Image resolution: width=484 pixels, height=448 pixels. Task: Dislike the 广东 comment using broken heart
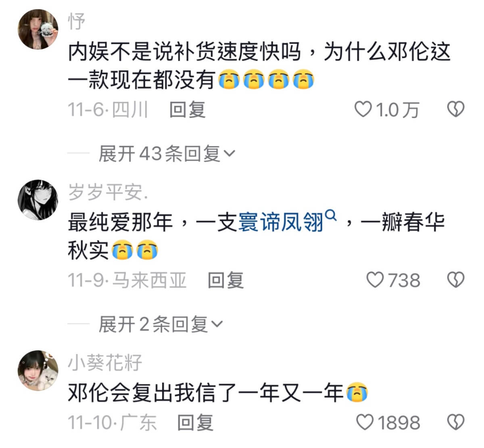456,422
